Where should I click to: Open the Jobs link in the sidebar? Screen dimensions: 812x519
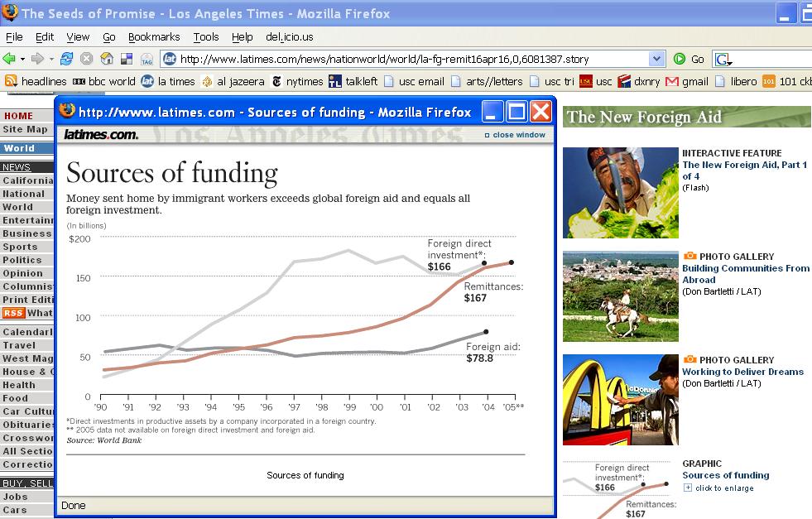15,496
